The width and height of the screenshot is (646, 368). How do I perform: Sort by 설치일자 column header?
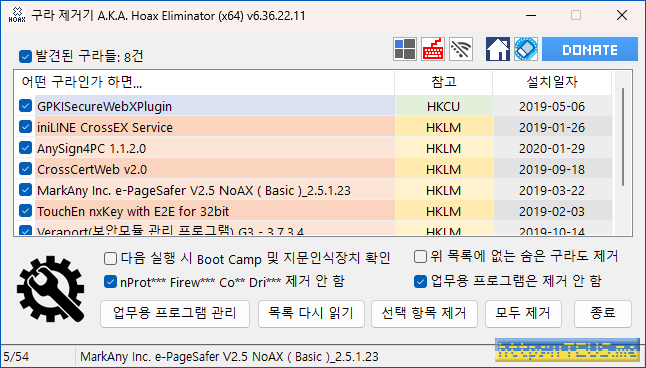pyautogui.click(x=552, y=83)
